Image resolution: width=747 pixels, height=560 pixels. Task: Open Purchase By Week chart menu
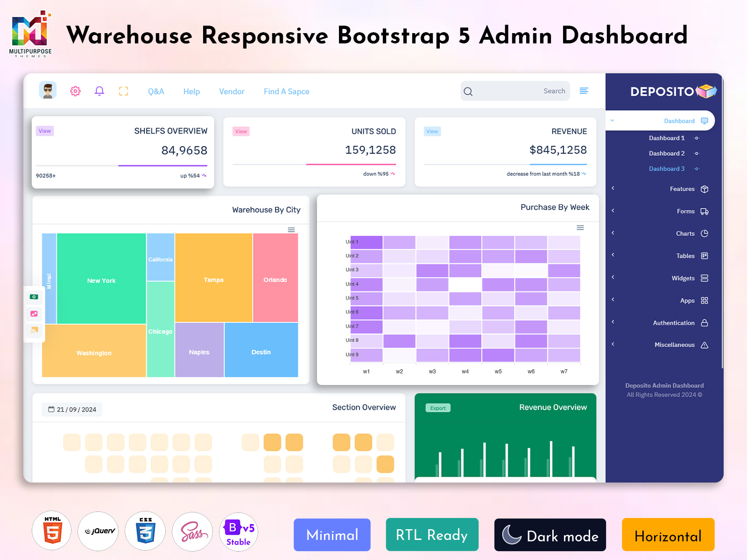[580, 228]
